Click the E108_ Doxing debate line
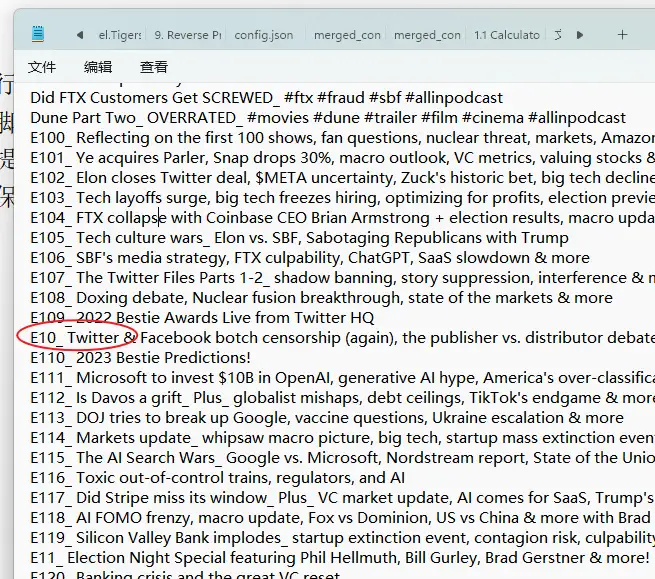Image resolution: width=655 pixels, height=579 pixels. pyautogui.click(x=321, y=298)
